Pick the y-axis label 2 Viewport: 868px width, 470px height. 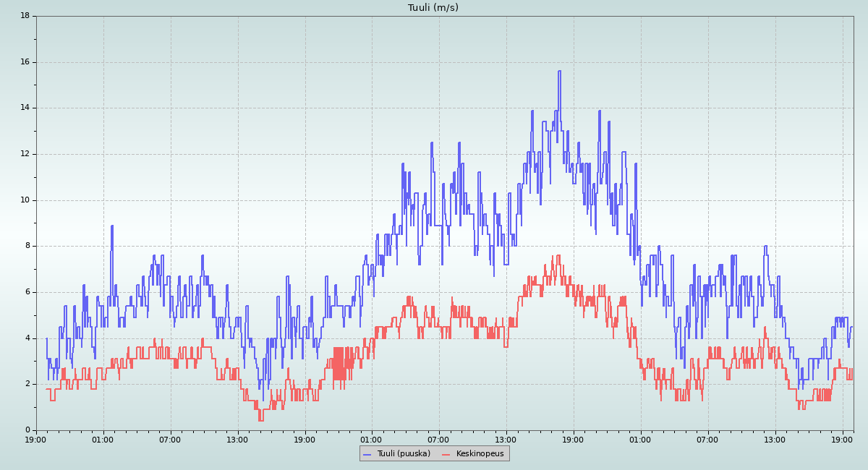pyautogui.click(x=27, y=384)
